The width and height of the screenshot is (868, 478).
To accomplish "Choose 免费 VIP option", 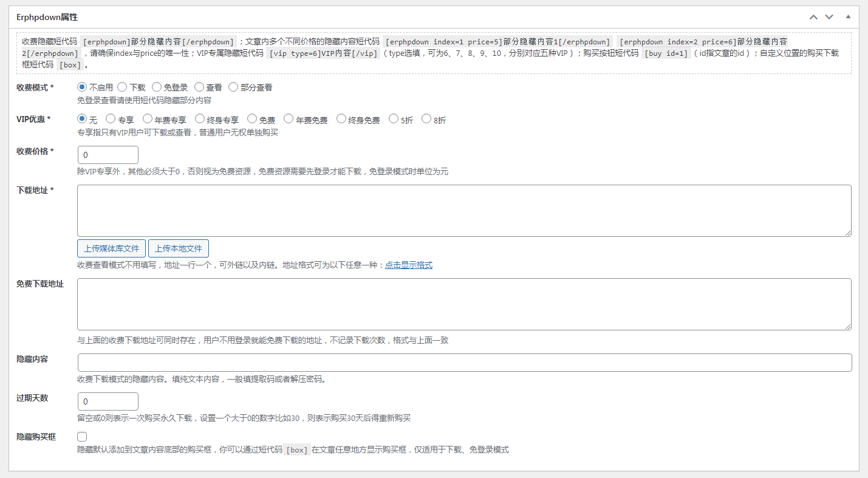I will coord(252,119).
